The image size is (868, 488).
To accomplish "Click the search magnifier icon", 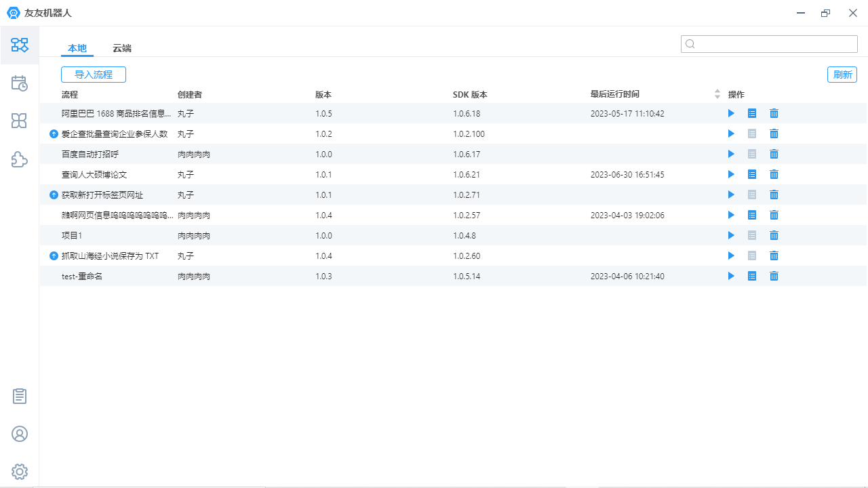I will coord(690,44).
